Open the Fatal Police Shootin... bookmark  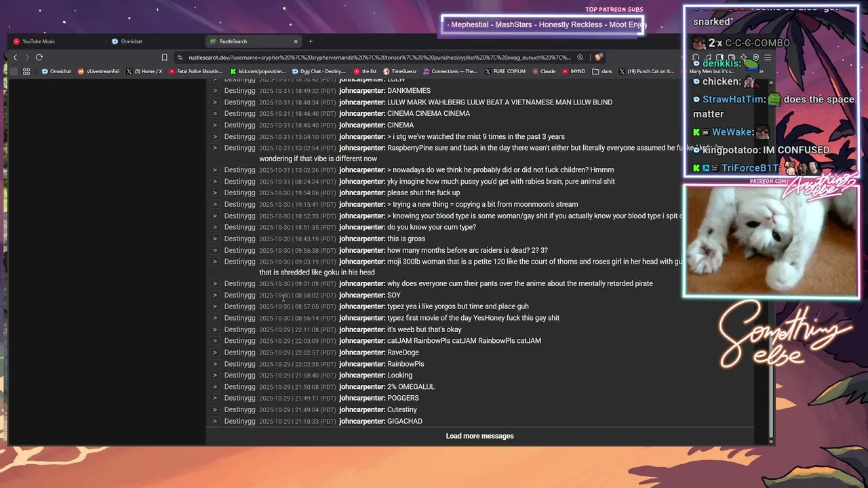(195, 71)
